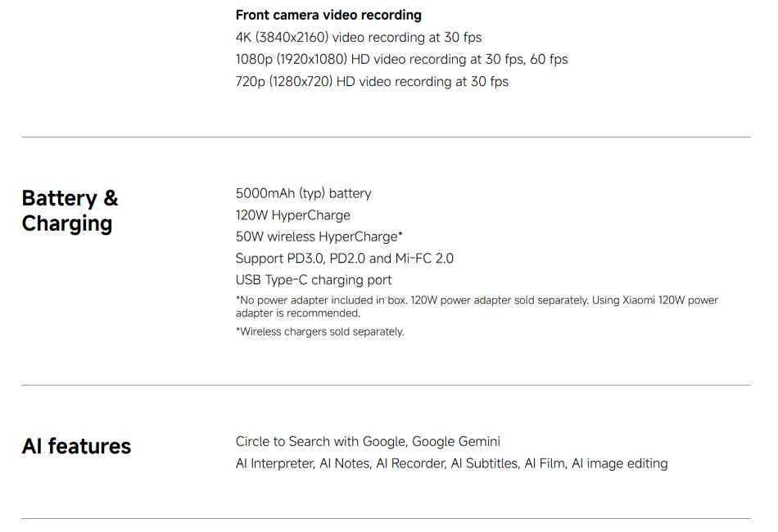Viewport: 778px width, 532px height.
Task: Click the AI Interpreter feature text
Action: point(275,463)
